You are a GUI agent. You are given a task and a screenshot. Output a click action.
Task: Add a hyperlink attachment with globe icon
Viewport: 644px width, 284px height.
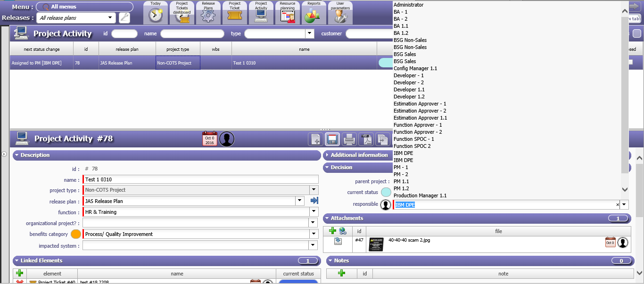click(343, 231)
